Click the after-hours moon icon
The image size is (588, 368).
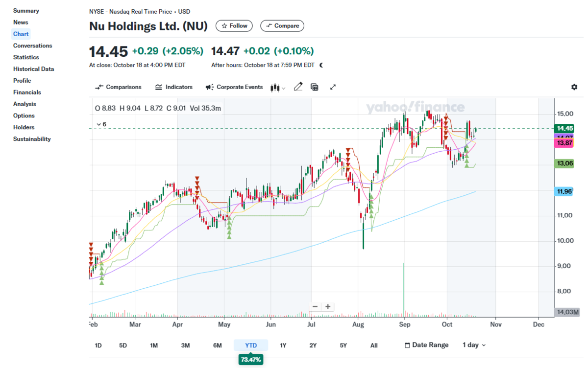click(x=321, y=65)
